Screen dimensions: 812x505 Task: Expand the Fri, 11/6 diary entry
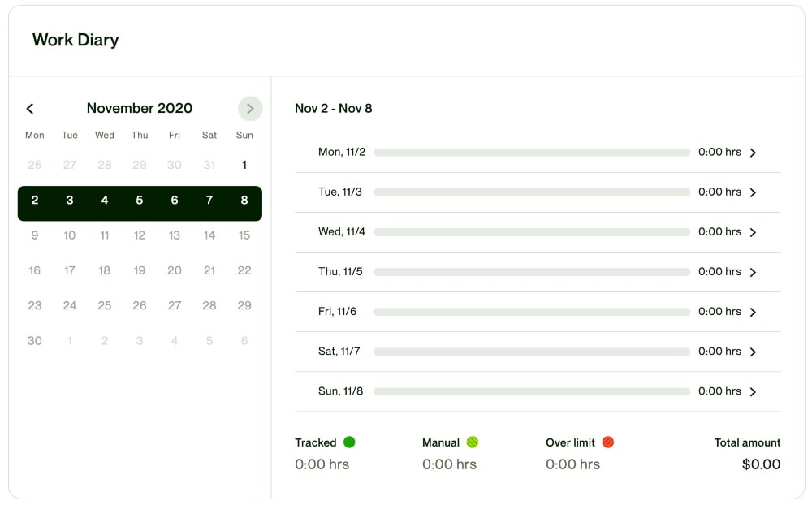pos(752,311)
